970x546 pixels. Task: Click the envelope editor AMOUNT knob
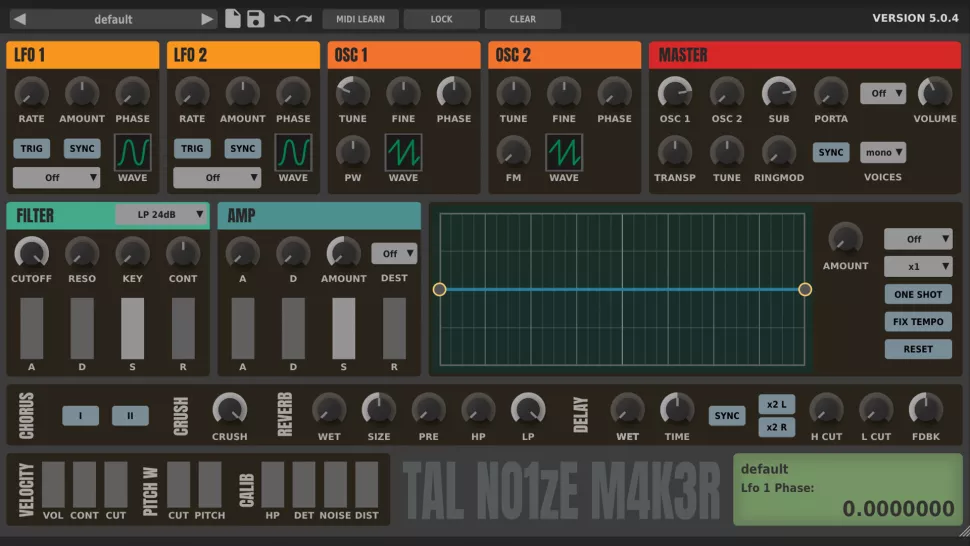click(x=845, y=238)
